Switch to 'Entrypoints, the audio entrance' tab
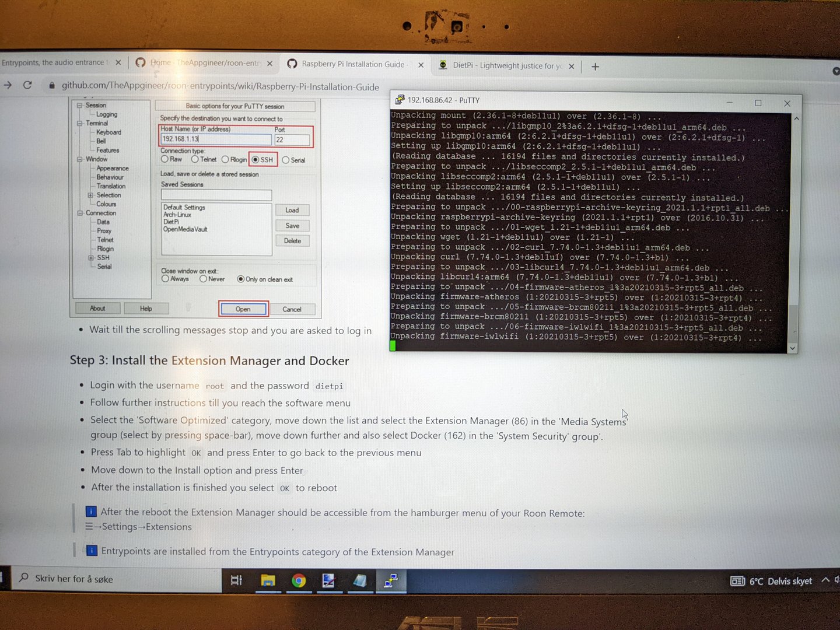The height and width of the screenshot is (630, 840). (x=54, y=62)
